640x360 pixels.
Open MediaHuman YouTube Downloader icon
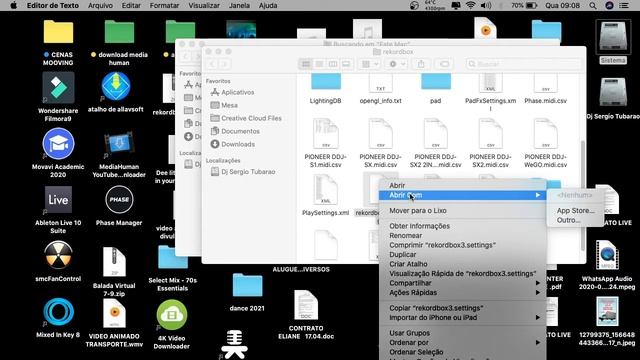tap(119, 144)
